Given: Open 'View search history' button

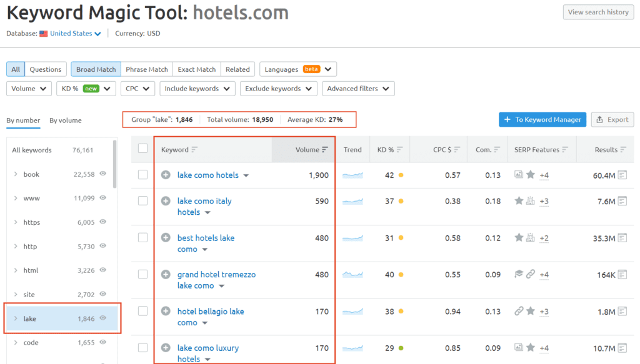Looking at the screenshot, I should point(598,12).
